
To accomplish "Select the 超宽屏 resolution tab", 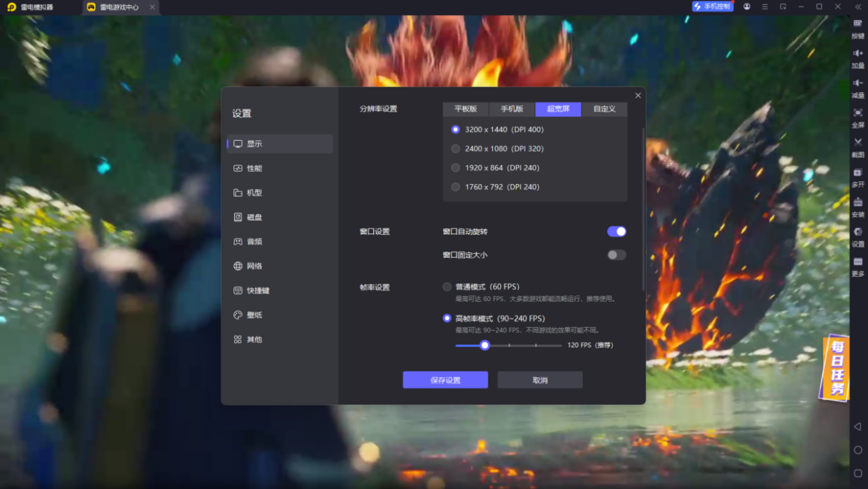I will [558, 109].
